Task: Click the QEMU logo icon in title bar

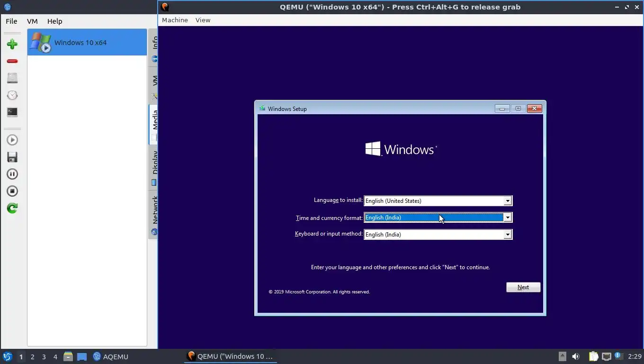Action: point(165,7)
